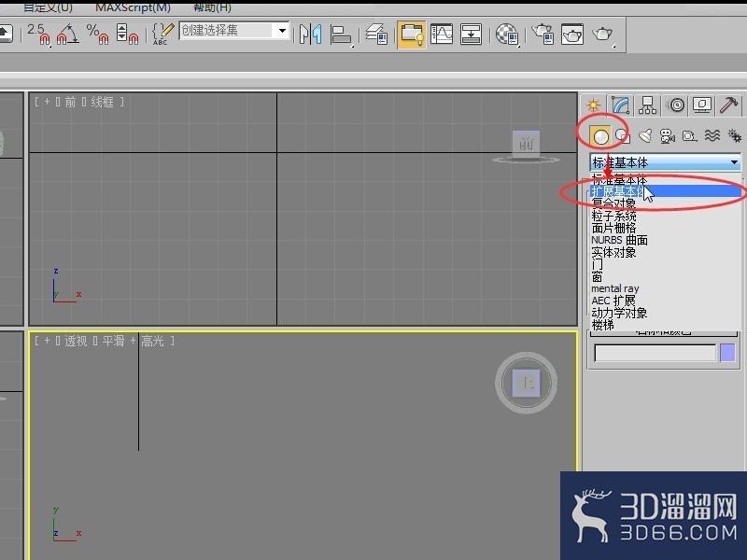Click the quick Render teapot icon
This screenshot has height=560, width=747.
pos(602,35)
